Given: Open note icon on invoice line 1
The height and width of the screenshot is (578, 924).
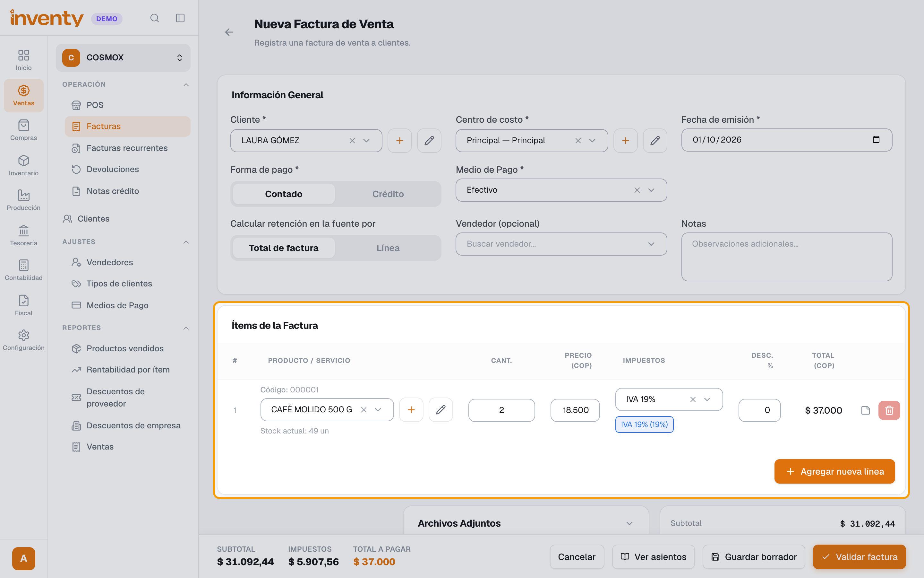Looking at the screenshot, I should click(x=866, y=410).
